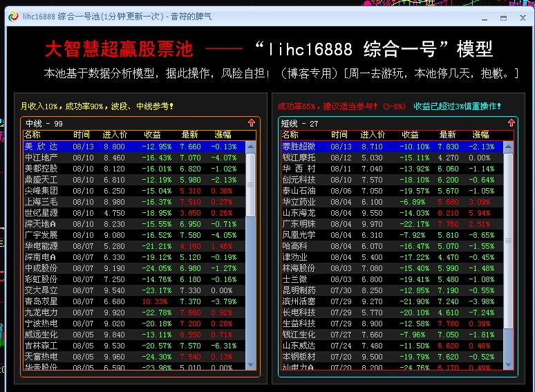Sort 中线 table by 收益 column header
This screenshot has width=535, height=392.
coord(152,135)
